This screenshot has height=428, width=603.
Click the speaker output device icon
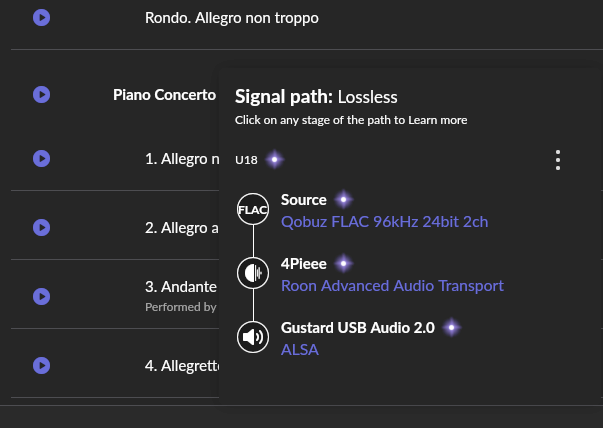pos(253,337)
